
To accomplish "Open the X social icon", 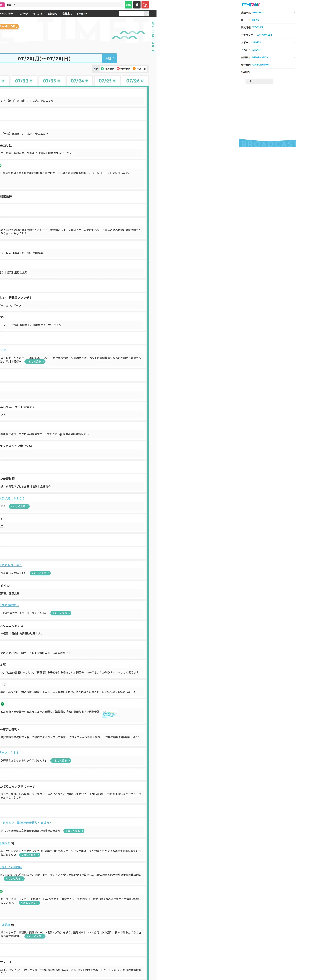I will tap(137, 5).
